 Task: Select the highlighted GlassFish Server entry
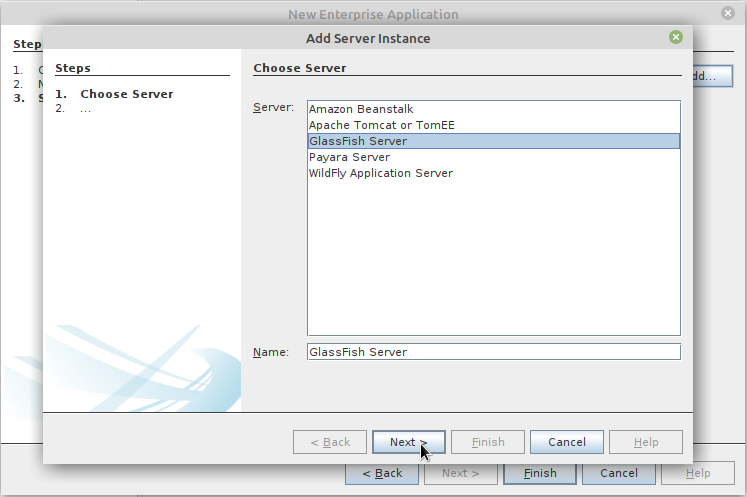(x=358, y=141)
